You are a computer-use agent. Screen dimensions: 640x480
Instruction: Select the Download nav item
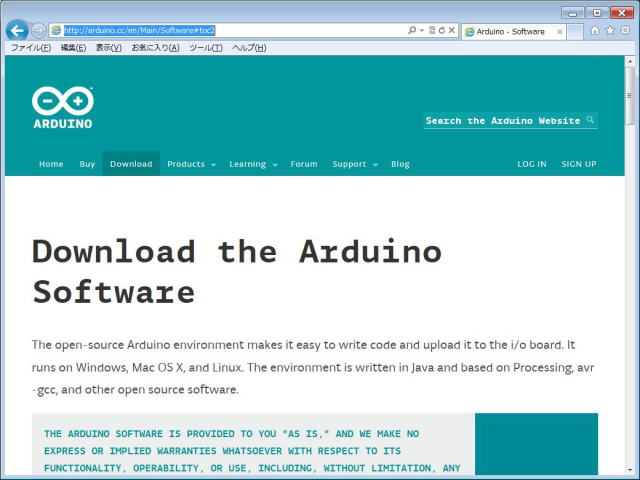131,164
